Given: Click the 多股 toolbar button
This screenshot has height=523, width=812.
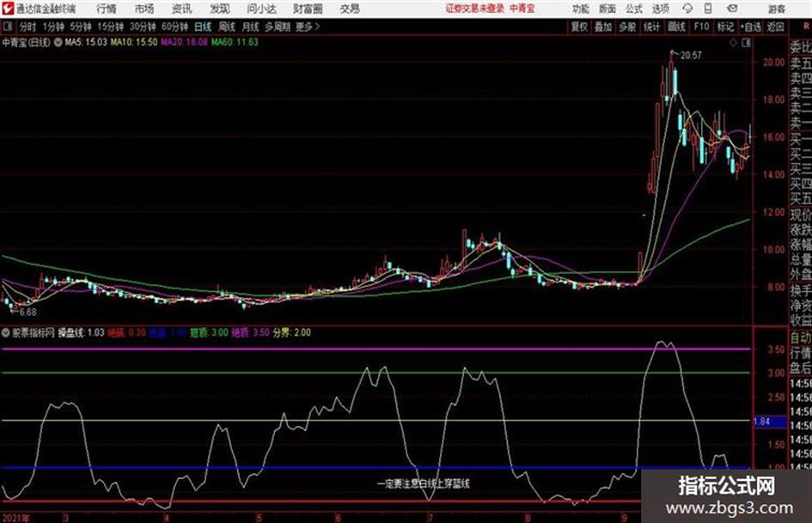Looking at the screenshot, I should coord(627,27).
